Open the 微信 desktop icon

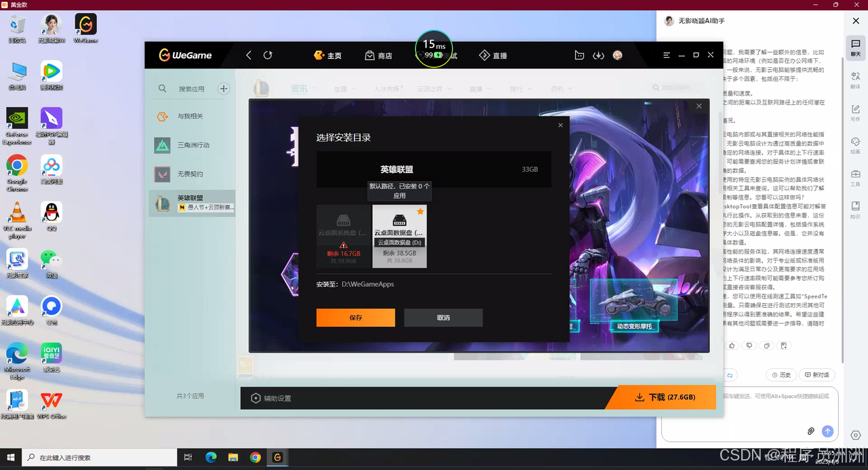[52, 264]
